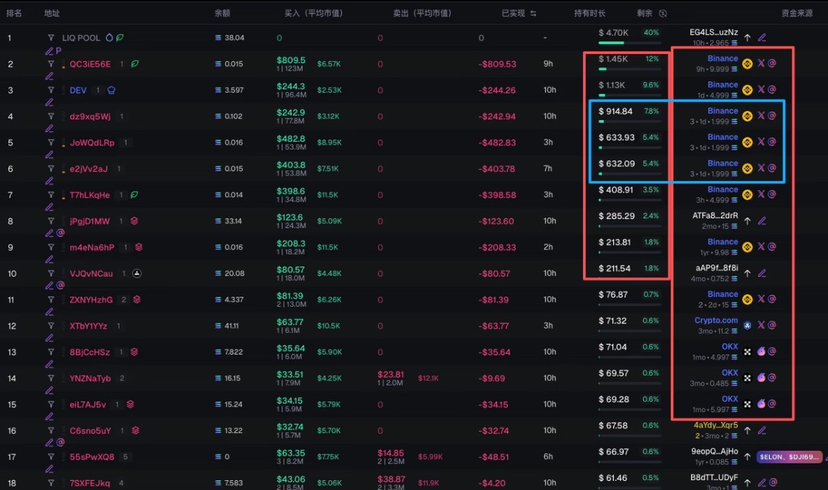Open address XTbY1YYz
The image size is (828, 490).
pos(88,326)
